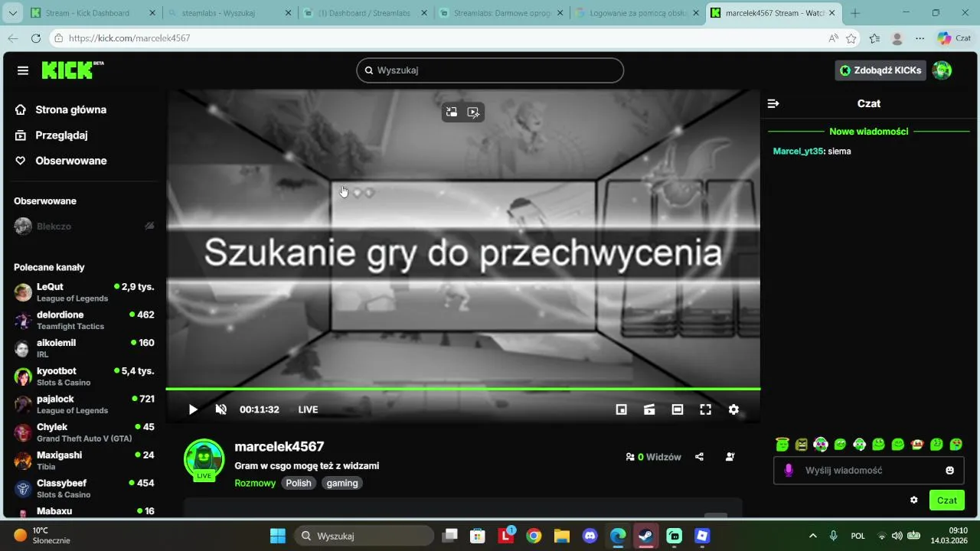The width and height of the screenshot is (980, 551).
Task: Enter fullscreen video mode
Action: point(706,409)
